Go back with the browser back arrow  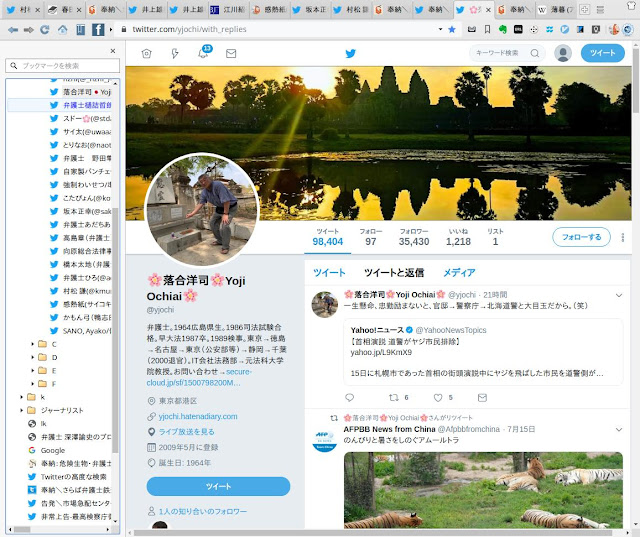pos(13,29)
